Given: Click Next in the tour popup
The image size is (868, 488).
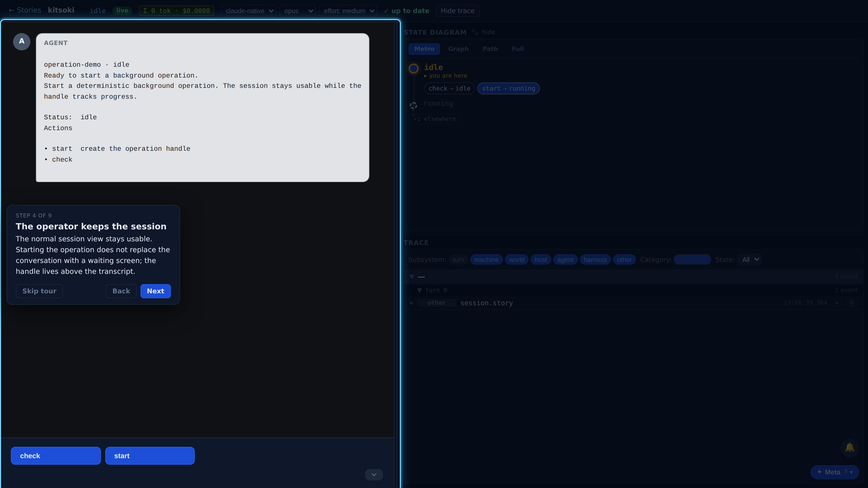Looking at the screenshot, I should (155, 291).
